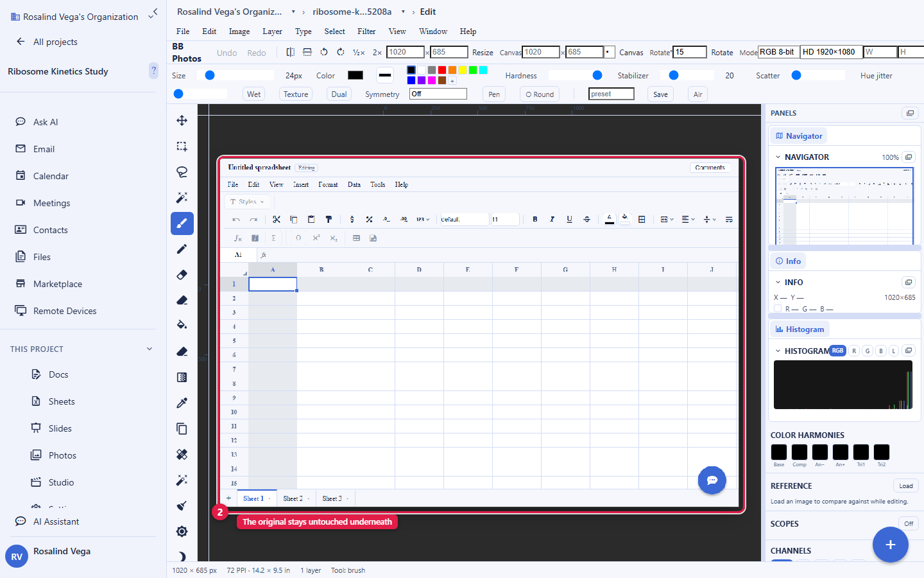Open Ask AI in the sidebar
The height and width of the screenshot is (578, 924).
(x=46, y=122)
